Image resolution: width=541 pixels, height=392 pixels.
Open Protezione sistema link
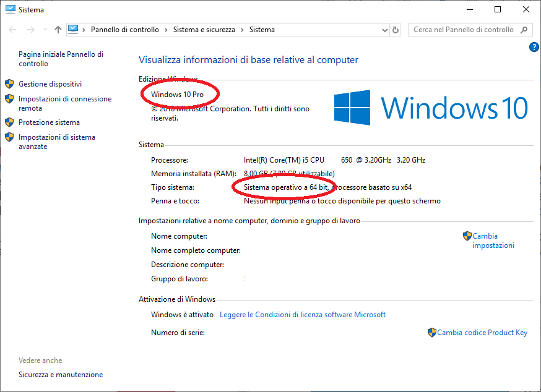49,122
